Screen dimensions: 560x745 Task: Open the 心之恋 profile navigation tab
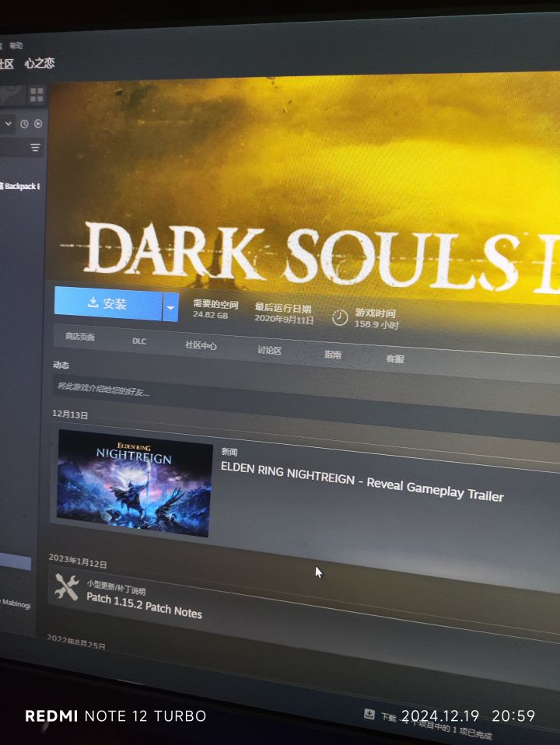(x=40, y=63)
